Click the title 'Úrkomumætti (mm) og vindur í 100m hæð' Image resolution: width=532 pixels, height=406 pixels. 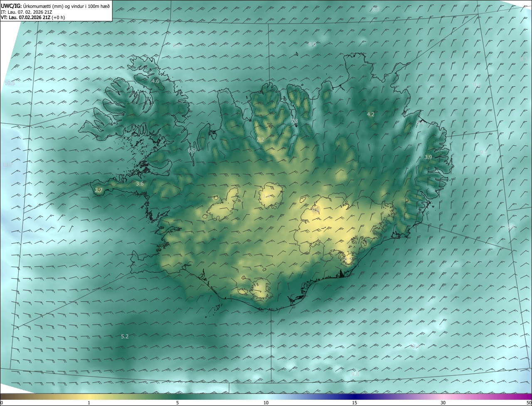66,6
